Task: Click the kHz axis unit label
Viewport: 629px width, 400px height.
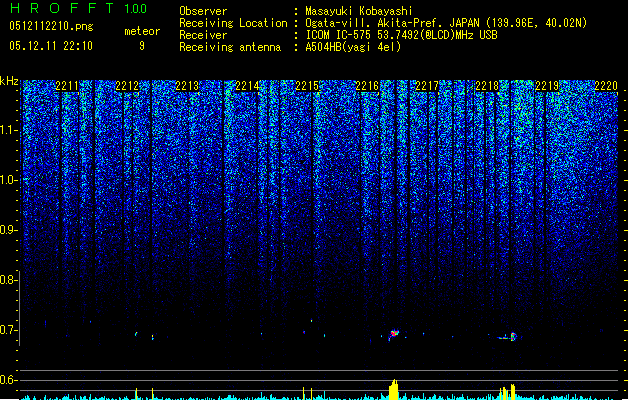Action: tap(9, 81)
